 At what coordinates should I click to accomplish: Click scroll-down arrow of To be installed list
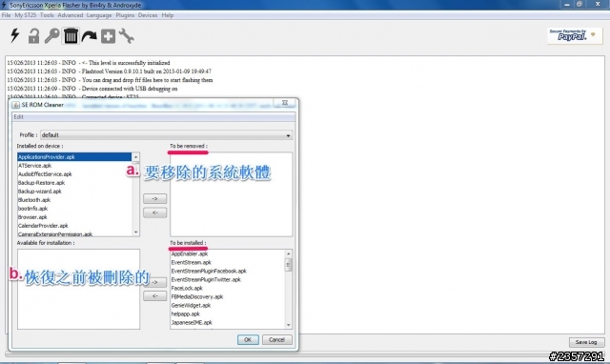tap(288, 325)
